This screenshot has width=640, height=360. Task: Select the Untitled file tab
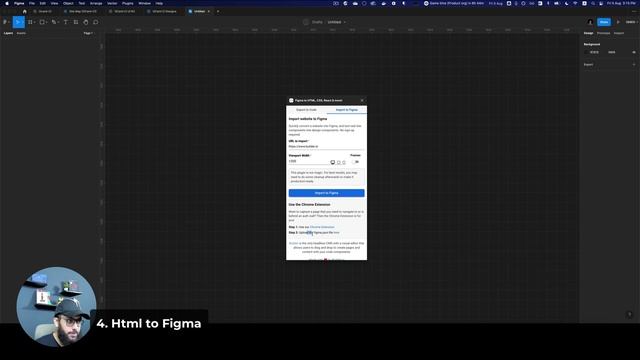pos(200,11)
